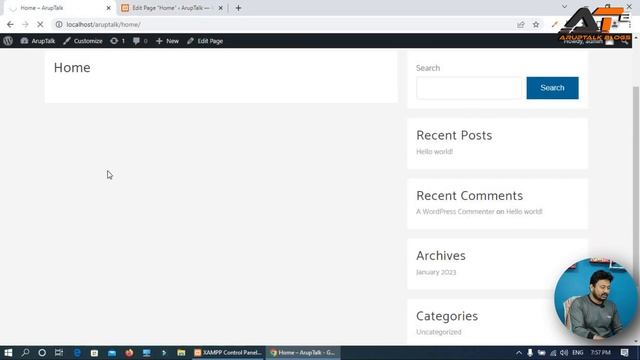Switch to the Edit Page "Home" tab
Viewport: 640px width, 360px height.
tap(171, 8)
